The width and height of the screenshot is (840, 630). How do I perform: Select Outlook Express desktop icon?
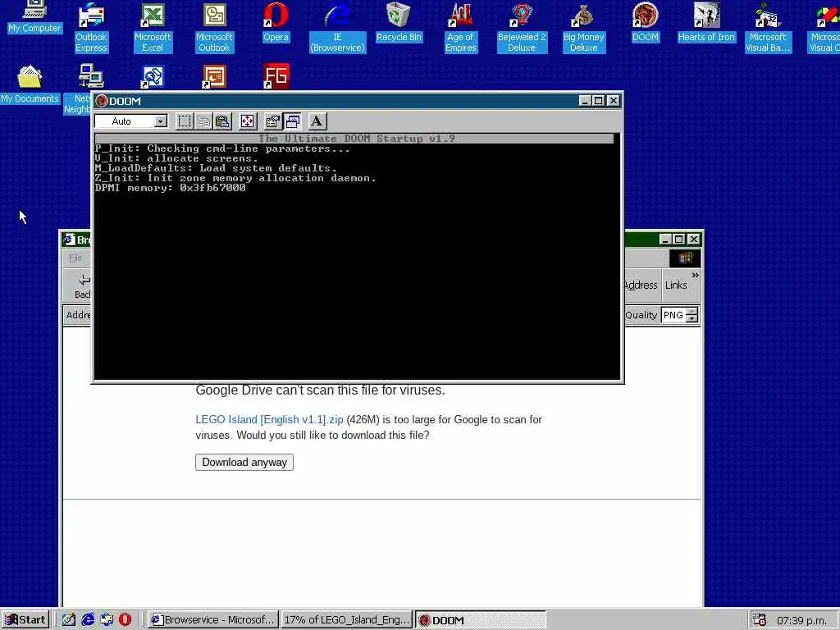click(91, 27)
